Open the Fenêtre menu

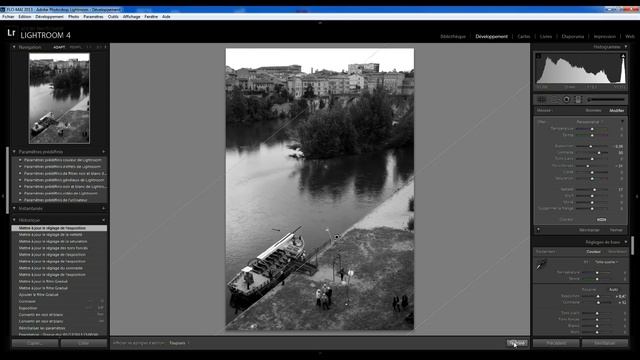click(151, 17)
